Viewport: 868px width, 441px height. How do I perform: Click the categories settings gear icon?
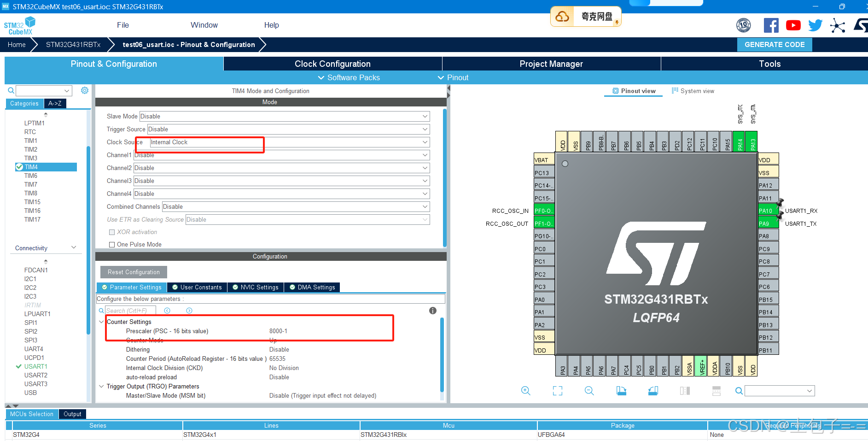[85, 90]
